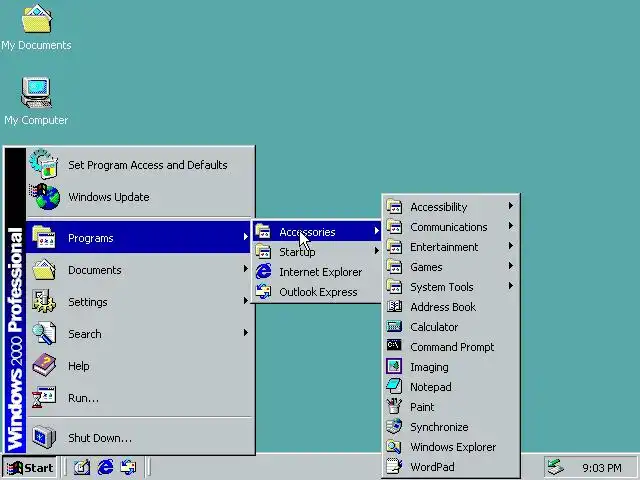This screenshot has height=480, width=640.
Task: Click the Notepad icon
Action: 394,386
